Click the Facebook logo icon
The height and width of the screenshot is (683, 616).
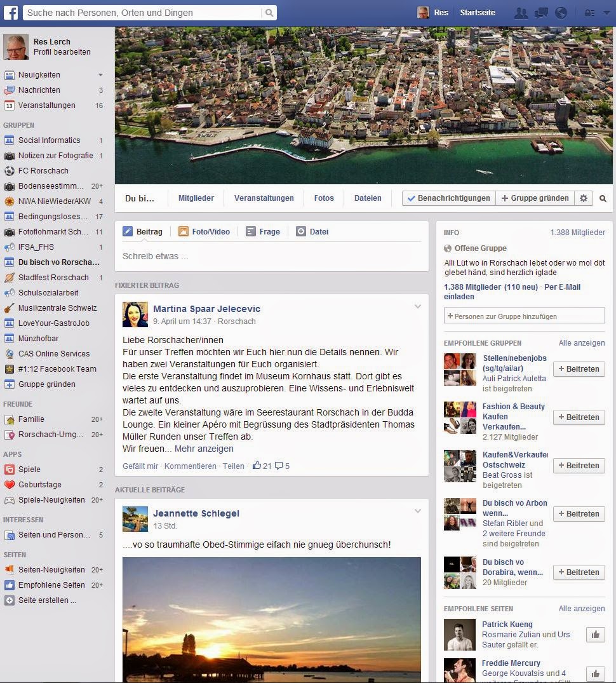coord(12,13)
